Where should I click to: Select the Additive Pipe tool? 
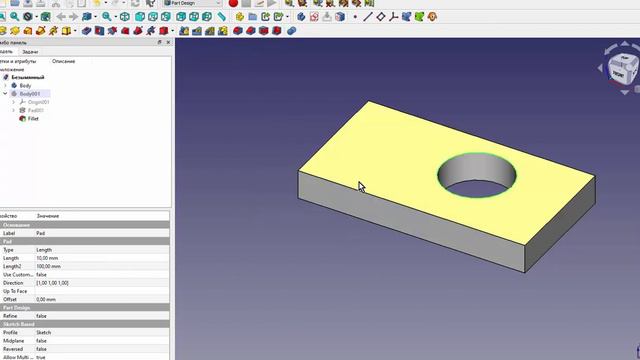(40, 31)
